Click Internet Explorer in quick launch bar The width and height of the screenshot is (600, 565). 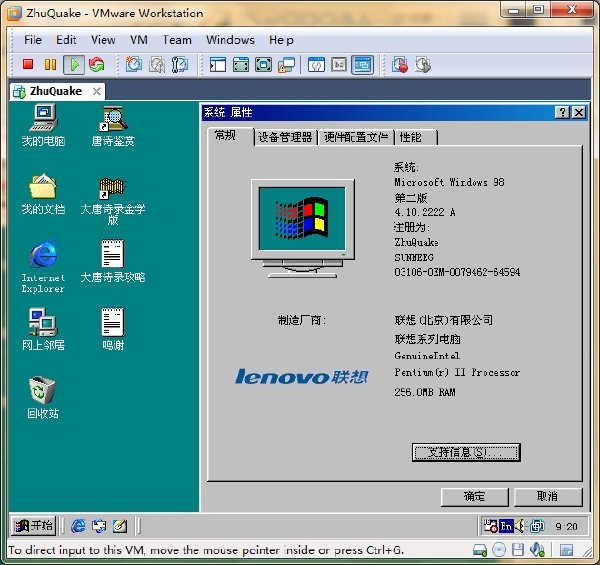click(x=78, y=526)
